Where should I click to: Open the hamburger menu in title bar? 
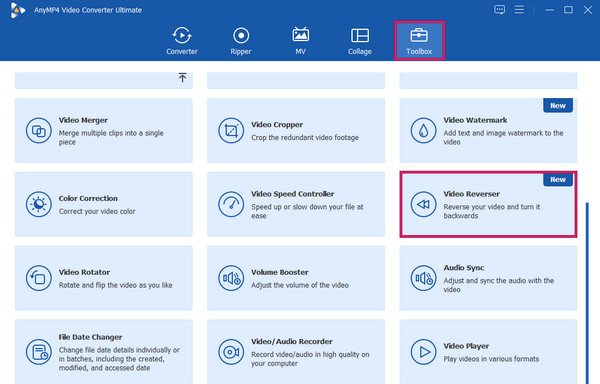tap(519, 10)
